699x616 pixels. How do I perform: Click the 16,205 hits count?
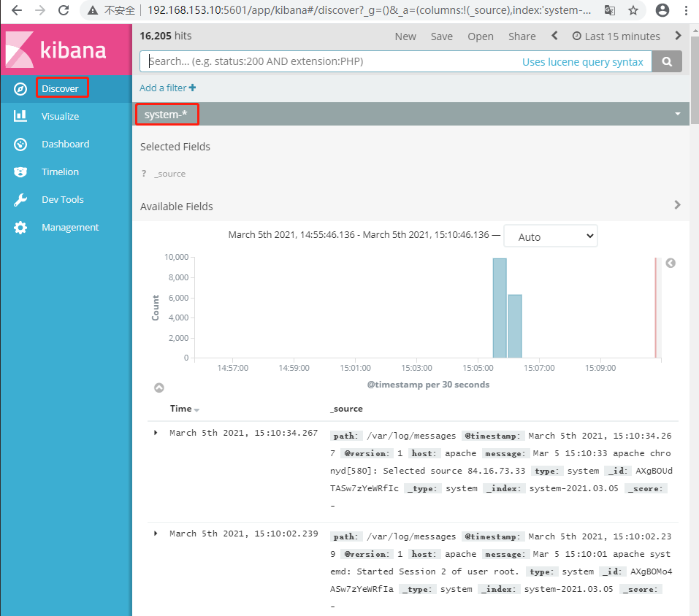coord(165,36)
